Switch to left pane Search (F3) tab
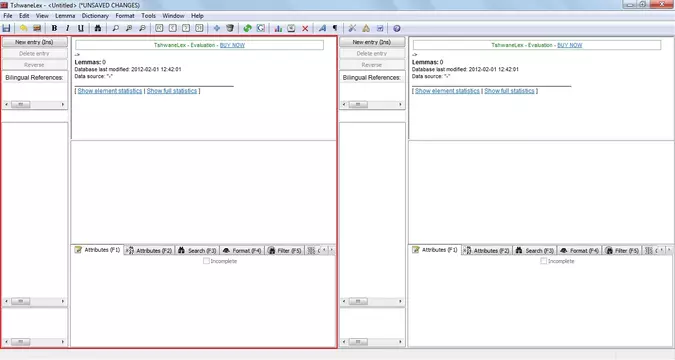The height and width of the screenshot is (360, 675). pyautogui.click(x=197, y=250)
